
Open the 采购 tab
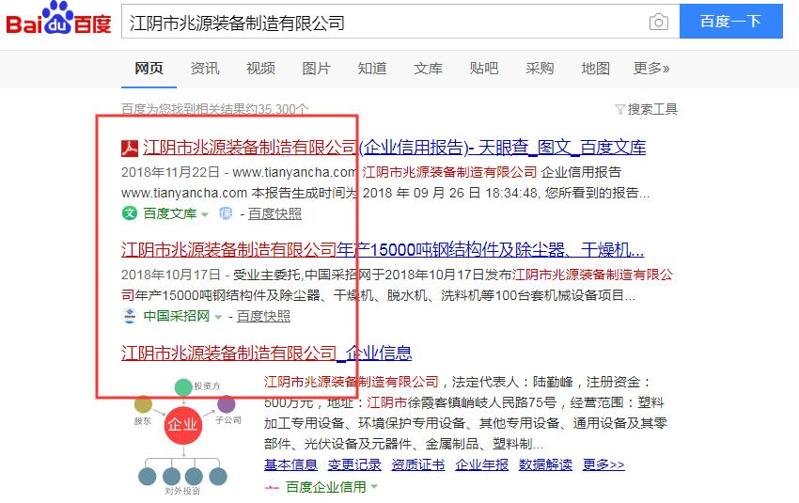click(x=540, y=68)
